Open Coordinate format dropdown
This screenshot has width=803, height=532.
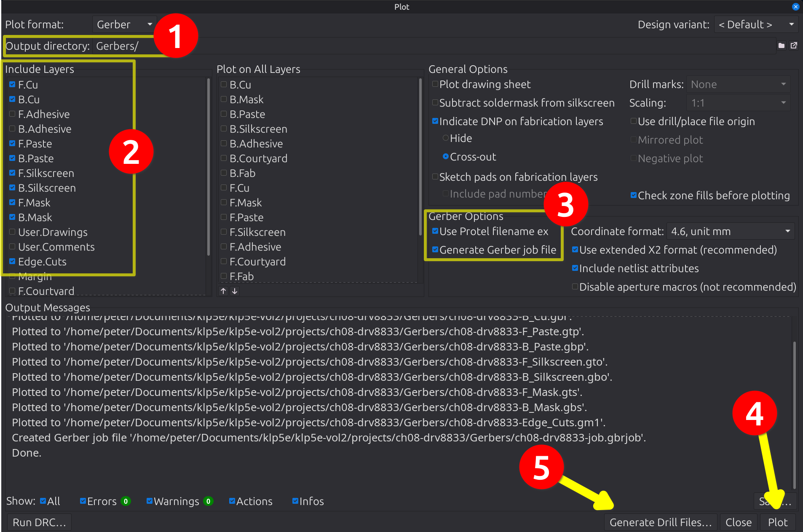click(731, 231)
